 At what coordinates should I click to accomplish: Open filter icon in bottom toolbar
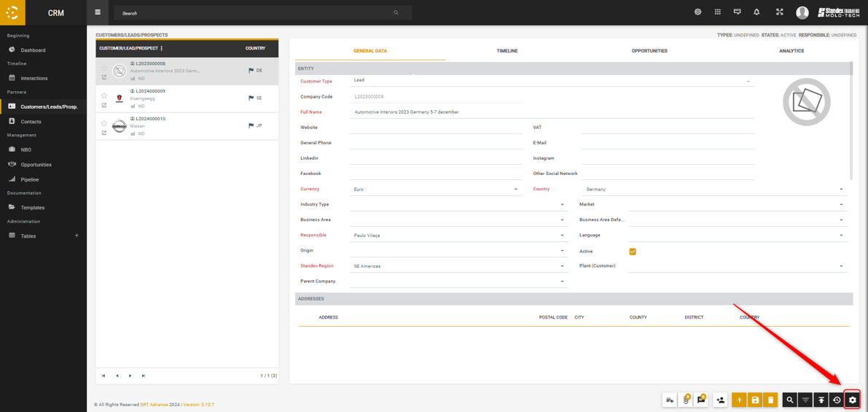(x=805, y=400)
